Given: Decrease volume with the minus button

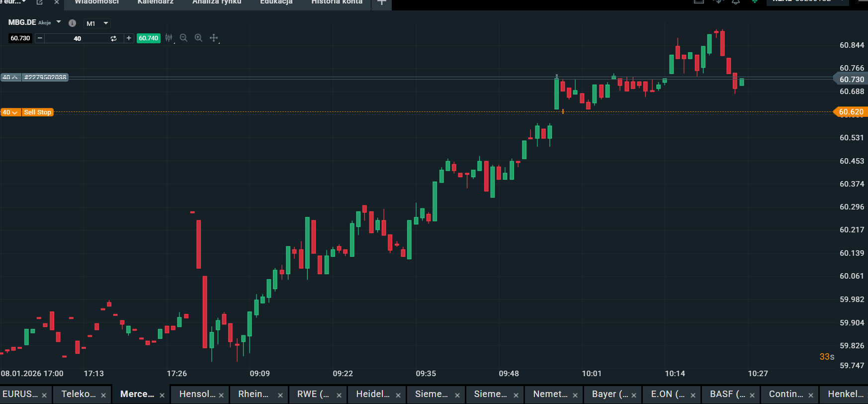Looking at the screenshot, I should [x=40, y=38].
